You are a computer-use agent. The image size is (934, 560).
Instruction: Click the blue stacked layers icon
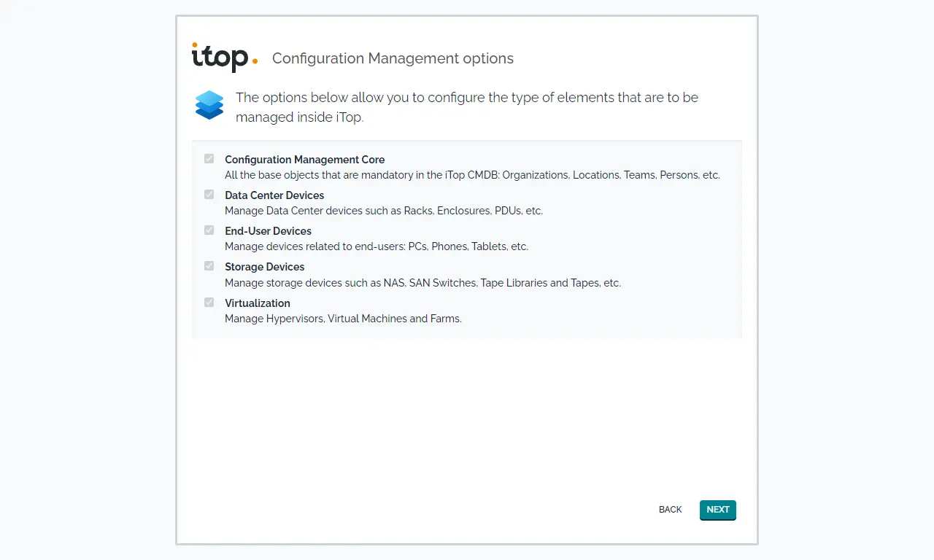(209, 105)
